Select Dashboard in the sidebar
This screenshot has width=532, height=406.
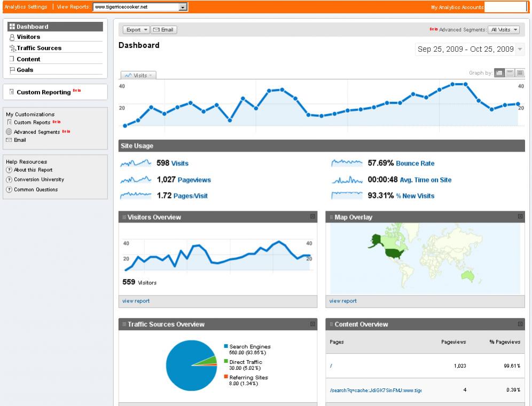click(56, 27)
